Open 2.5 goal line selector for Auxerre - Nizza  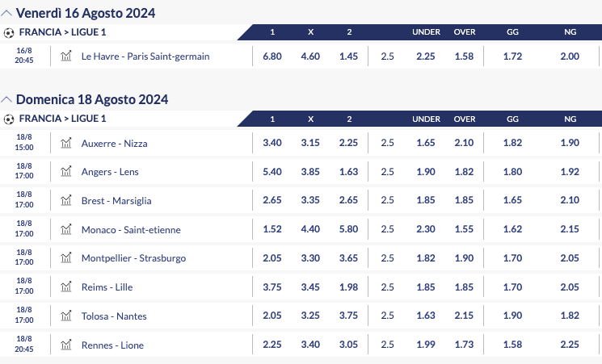click(x=387, y=143)
